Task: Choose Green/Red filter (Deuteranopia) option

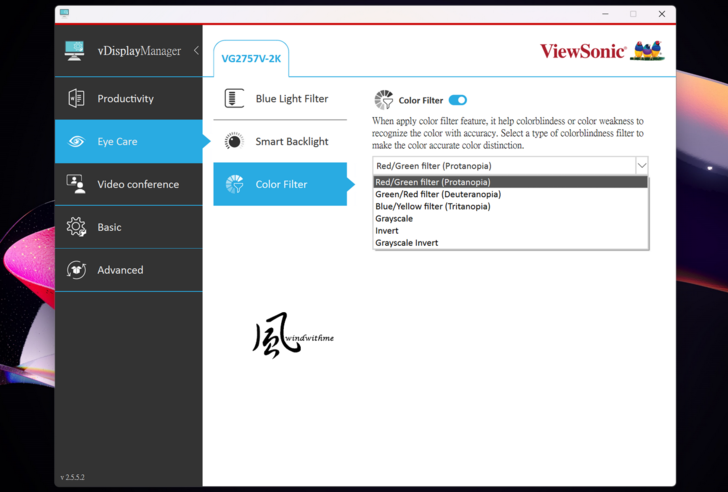Action: 510,194
